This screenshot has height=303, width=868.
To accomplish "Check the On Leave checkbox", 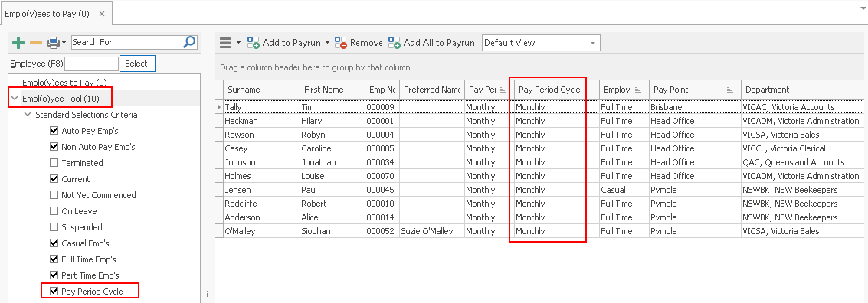I will pyautogui.click(x=54, y=211).
